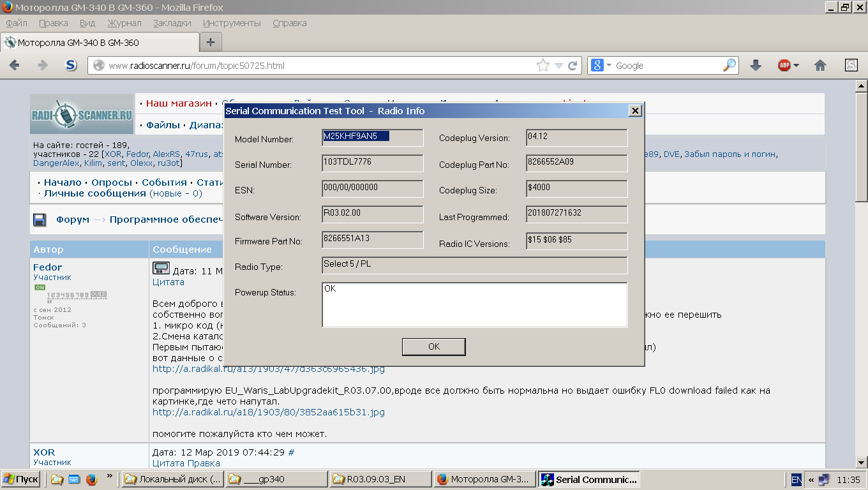
Task: Click the Firmware Part No field 8266551A13
Action: [373, 240]
